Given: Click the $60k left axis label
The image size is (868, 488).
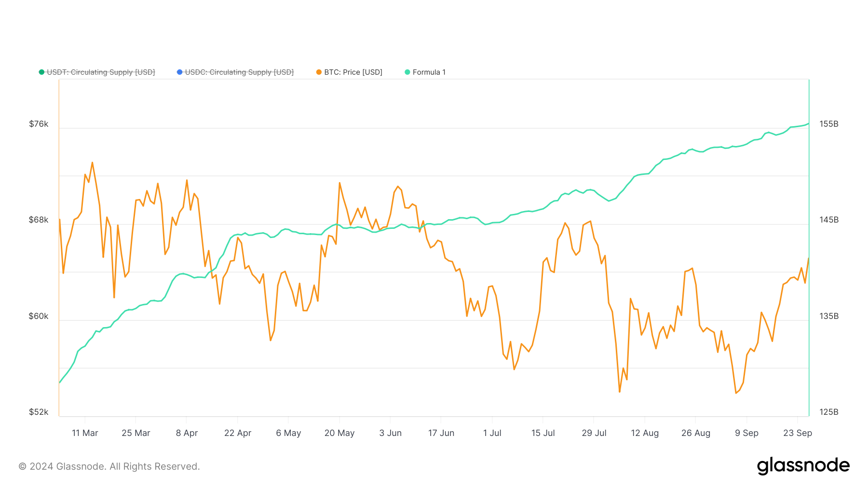Looking at the screenshot, I should (x=39, y=317).
